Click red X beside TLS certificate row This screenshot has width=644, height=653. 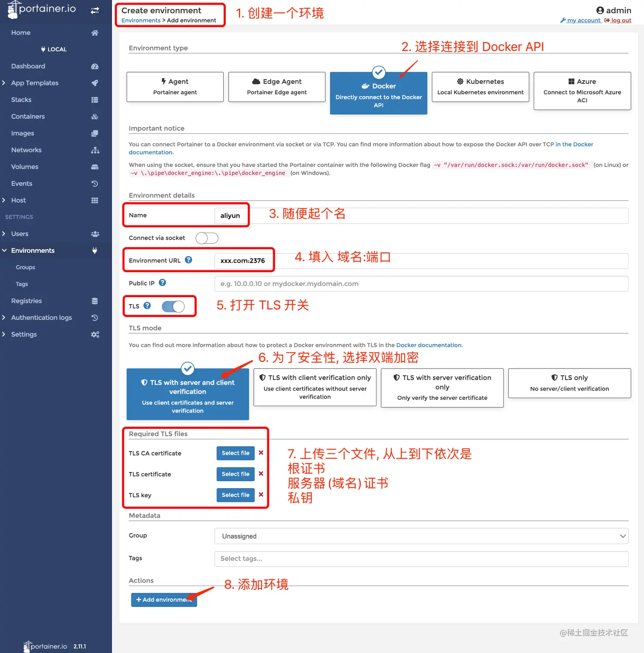pos(261,474)
